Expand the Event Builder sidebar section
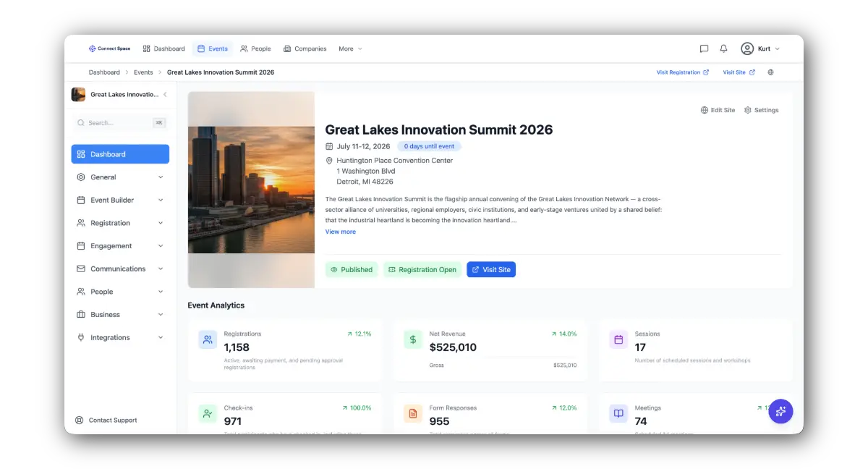 point(120,200)
